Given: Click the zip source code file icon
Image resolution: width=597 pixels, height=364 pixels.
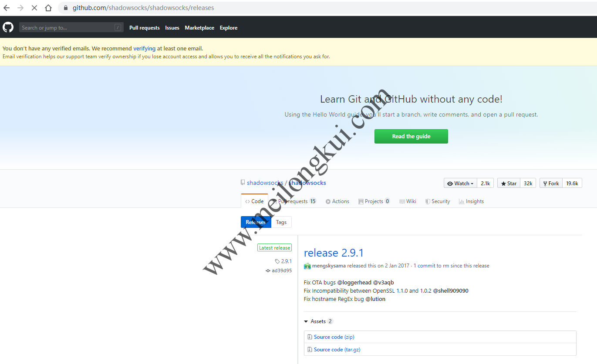Looking at the screenshot, I should 310,337.
